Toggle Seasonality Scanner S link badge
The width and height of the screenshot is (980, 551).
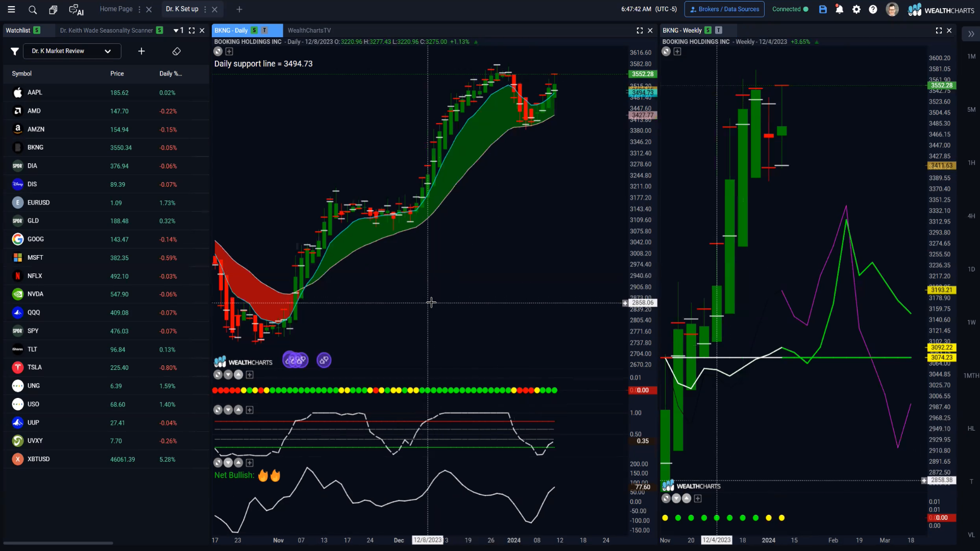pos(160,31)
